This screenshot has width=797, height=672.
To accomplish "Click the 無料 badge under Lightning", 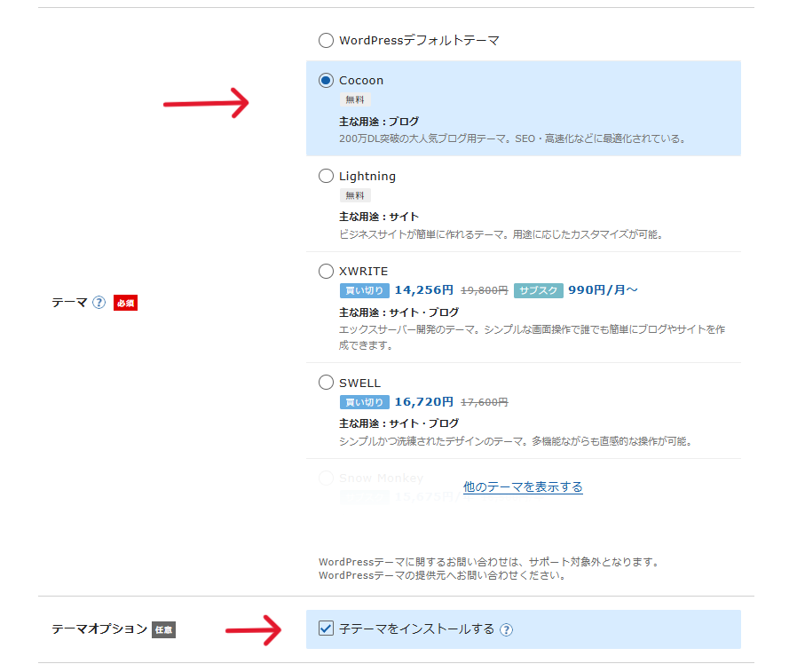I will [355, 195].
